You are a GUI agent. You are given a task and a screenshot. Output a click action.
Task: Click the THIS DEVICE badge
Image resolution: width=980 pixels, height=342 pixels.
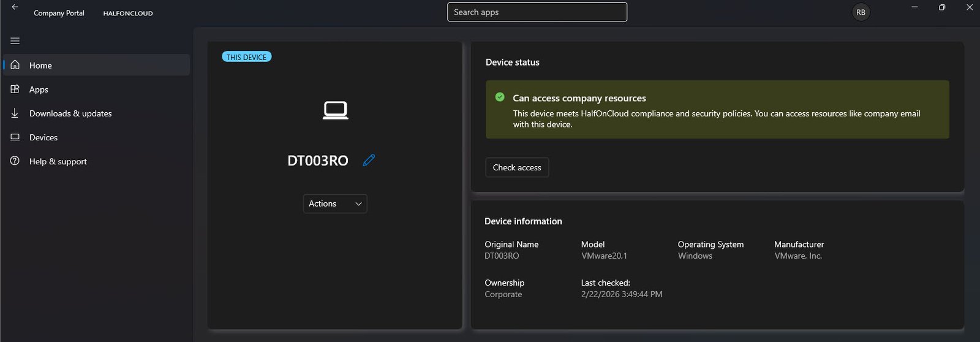(246, 57)
